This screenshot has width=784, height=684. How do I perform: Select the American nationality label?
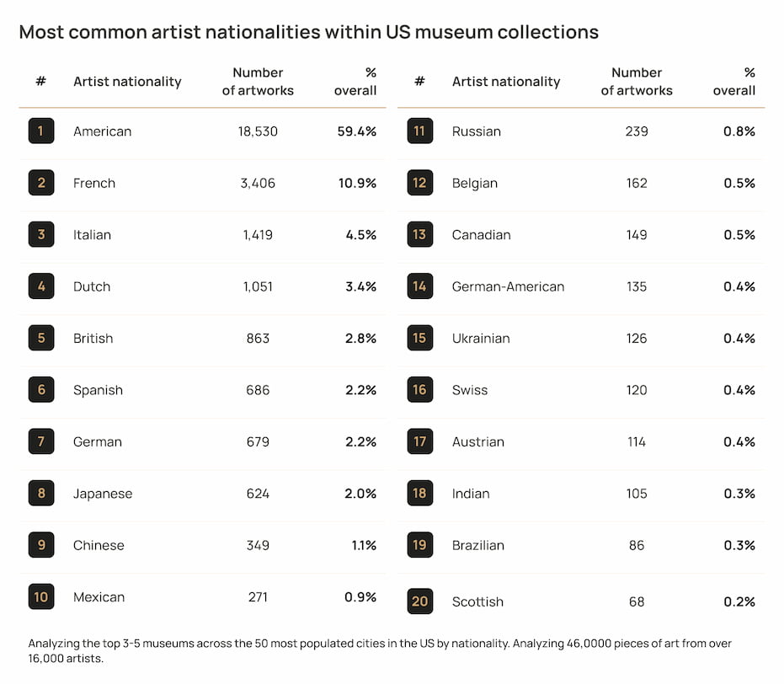103,131
